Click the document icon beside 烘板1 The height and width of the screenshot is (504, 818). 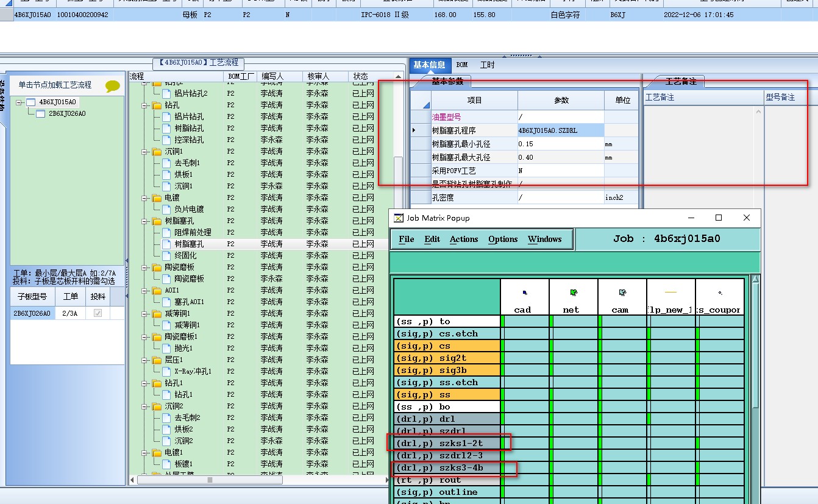166,175
